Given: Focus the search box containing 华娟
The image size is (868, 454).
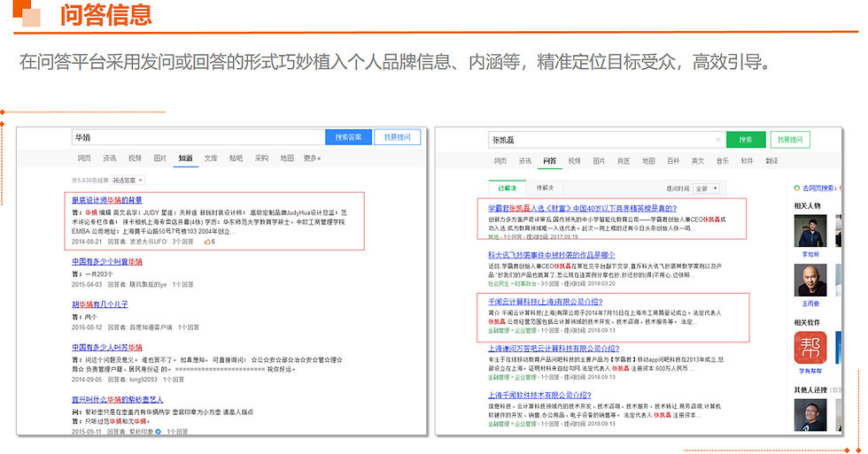Looking at the screenshot, I should click(198, 137).
